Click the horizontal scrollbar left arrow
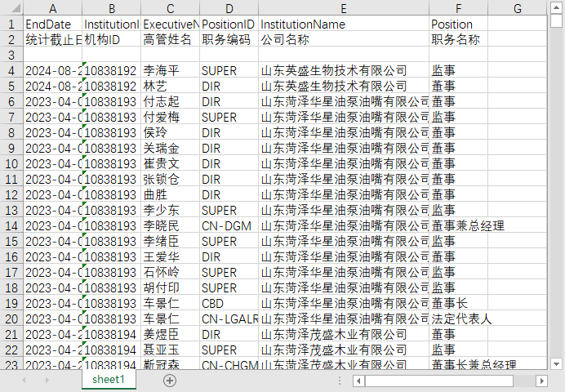This screenshot has height=392, width=565. coord(358,381)
